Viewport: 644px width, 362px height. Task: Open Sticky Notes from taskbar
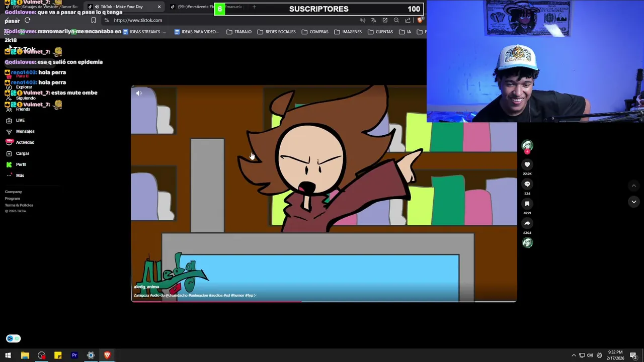coord(58,355)
